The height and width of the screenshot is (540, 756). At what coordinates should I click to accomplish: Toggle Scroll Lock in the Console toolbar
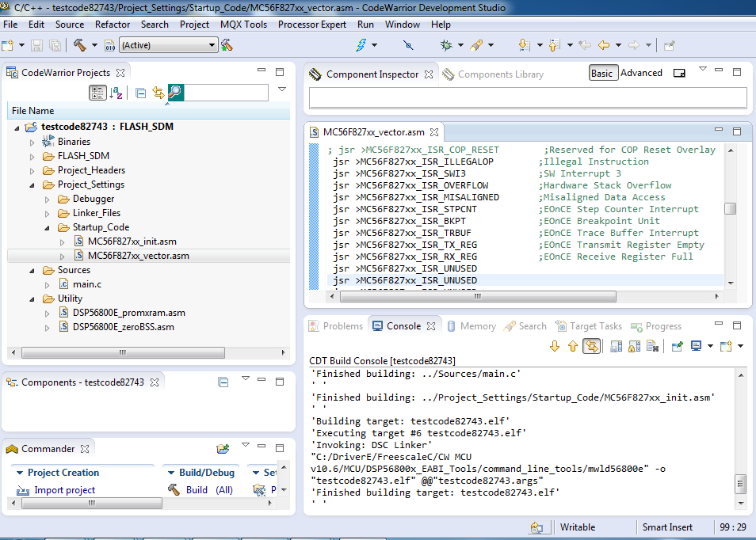[x=634, y=346]
